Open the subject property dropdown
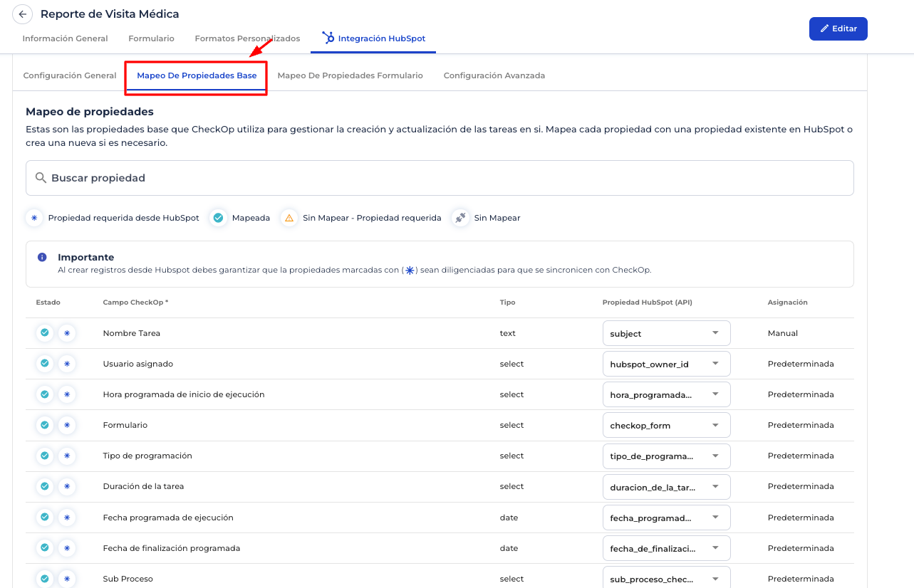Screen dimensions: 914x588 (x=666, y=333)
